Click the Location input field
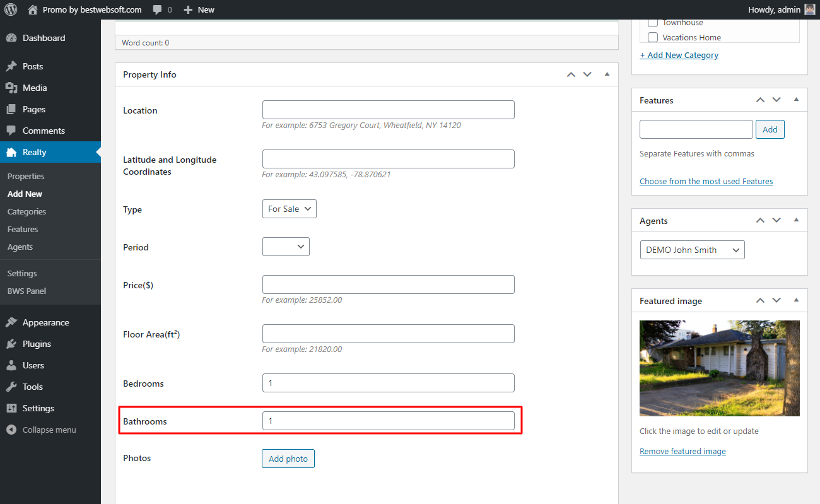Screen dimensions: 820x504 (388, 110)
